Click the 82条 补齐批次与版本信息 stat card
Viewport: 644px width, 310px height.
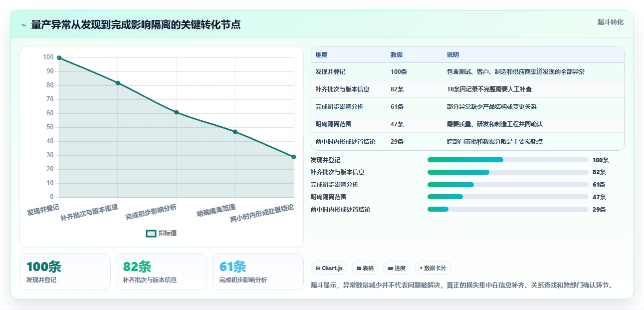coord(161,272)
